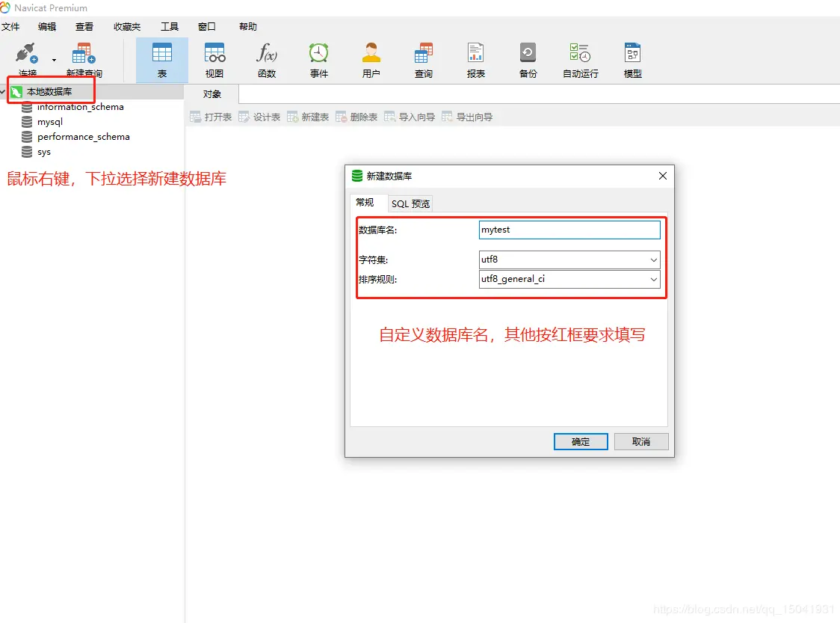
Task: Click the sys database cylinder icon
Action: click(27, 152)
